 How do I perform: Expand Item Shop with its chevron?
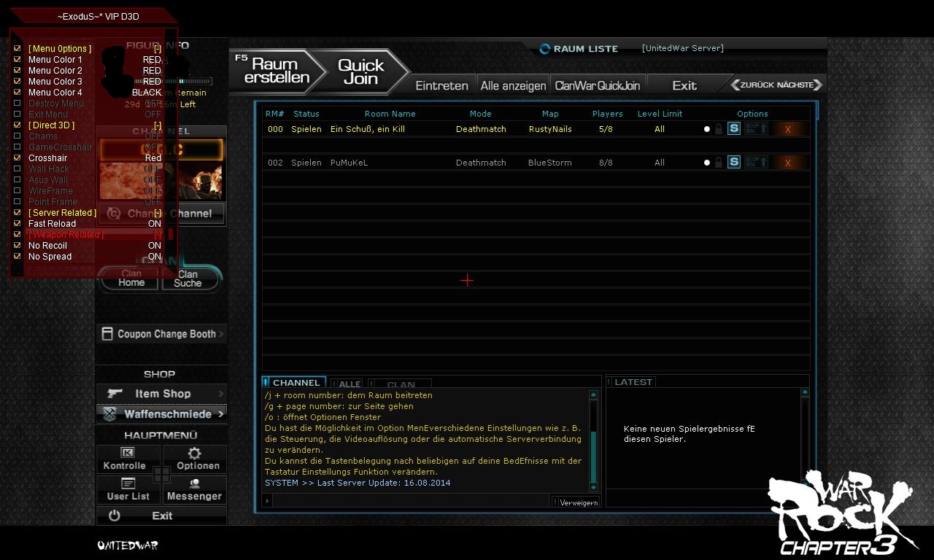(x=221, y=394)
